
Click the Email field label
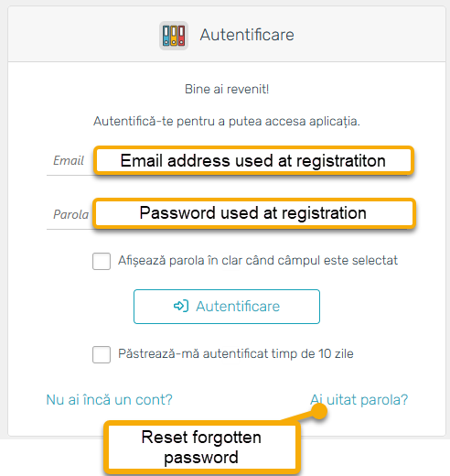(69, 160)
